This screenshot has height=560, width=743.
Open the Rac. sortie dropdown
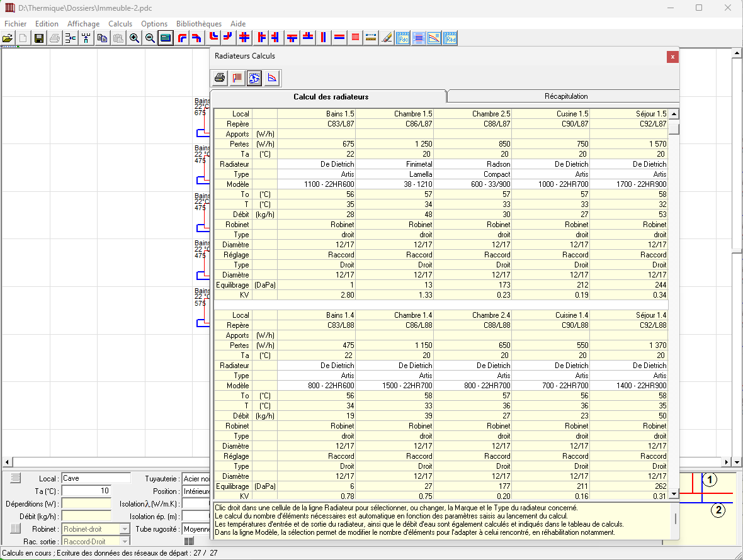pyautogui.click(x=125, y=542)
